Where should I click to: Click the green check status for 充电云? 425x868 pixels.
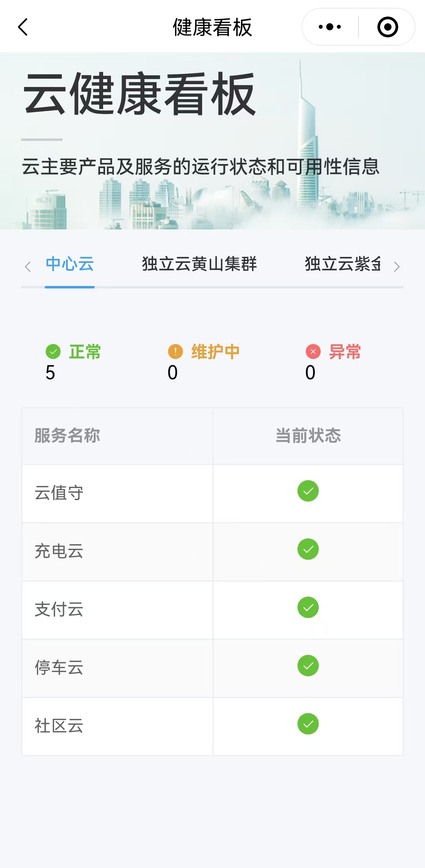point(308,549)
